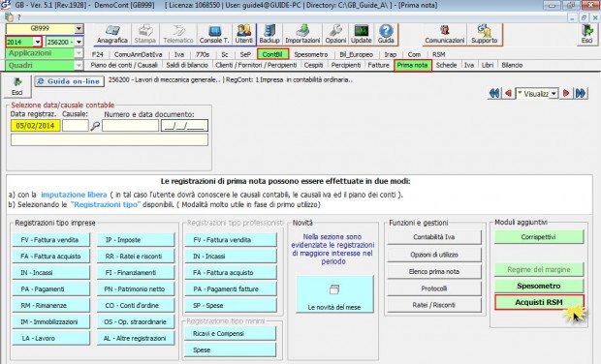Expand the Quadri dropdown
This screenshot has width=601, height=364.
point(79,66)
